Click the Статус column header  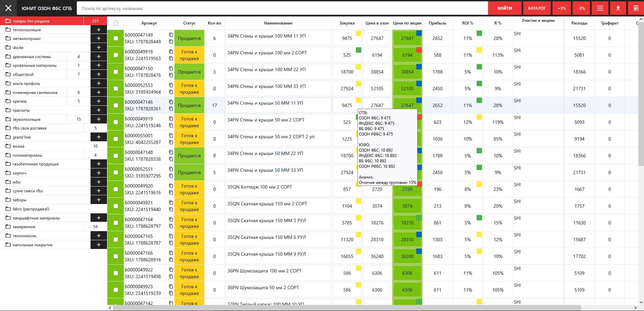point(189,23)
